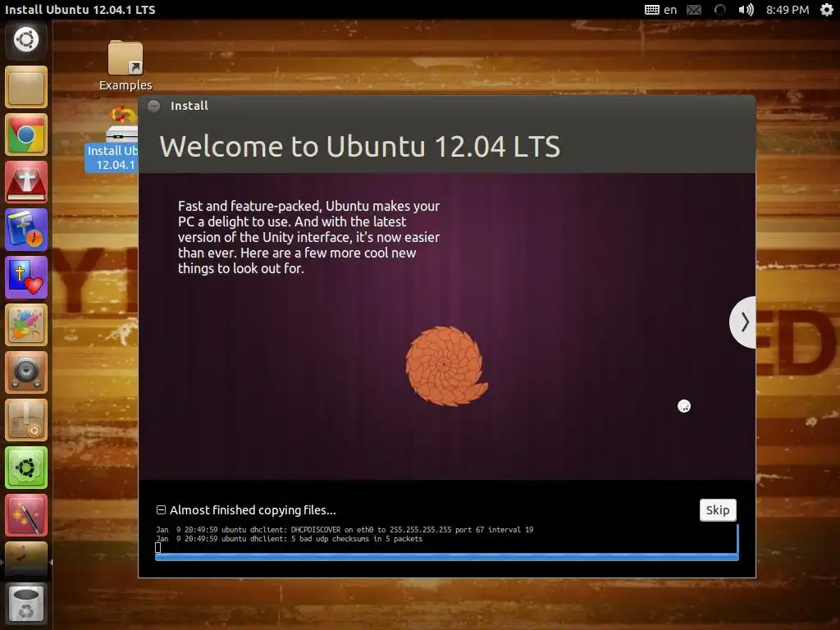Click the installer terminal log output
Viewport: 840px width, 630px height.
447,539
